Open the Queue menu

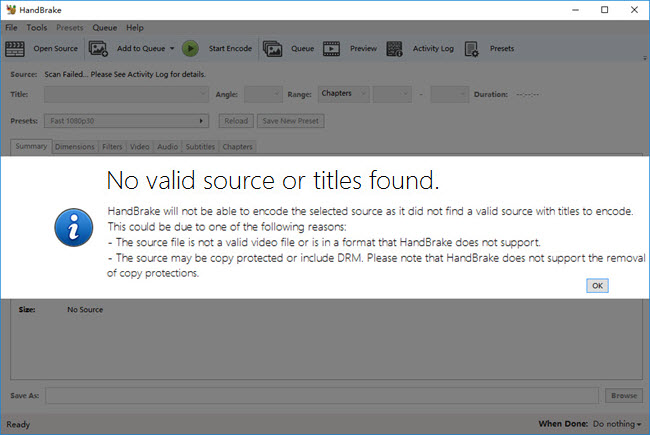point(104,28)
